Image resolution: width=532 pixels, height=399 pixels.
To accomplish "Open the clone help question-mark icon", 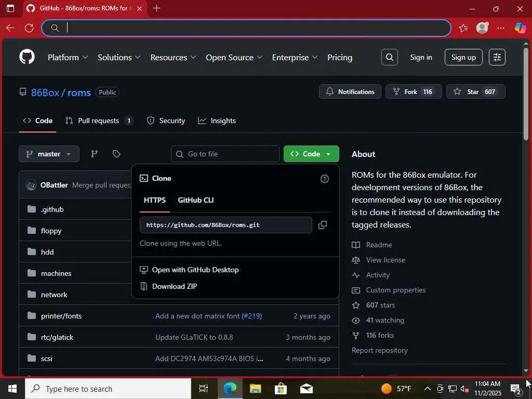I will 324,179.
